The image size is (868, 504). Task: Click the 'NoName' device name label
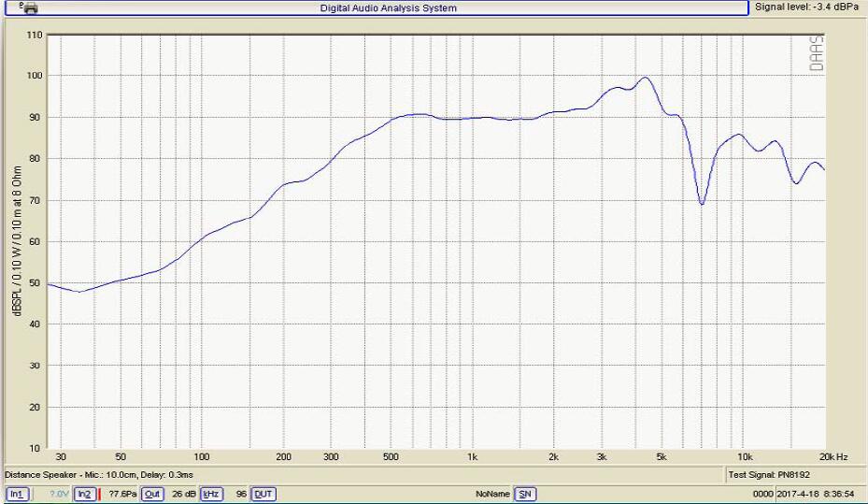[x=492, y=494]
